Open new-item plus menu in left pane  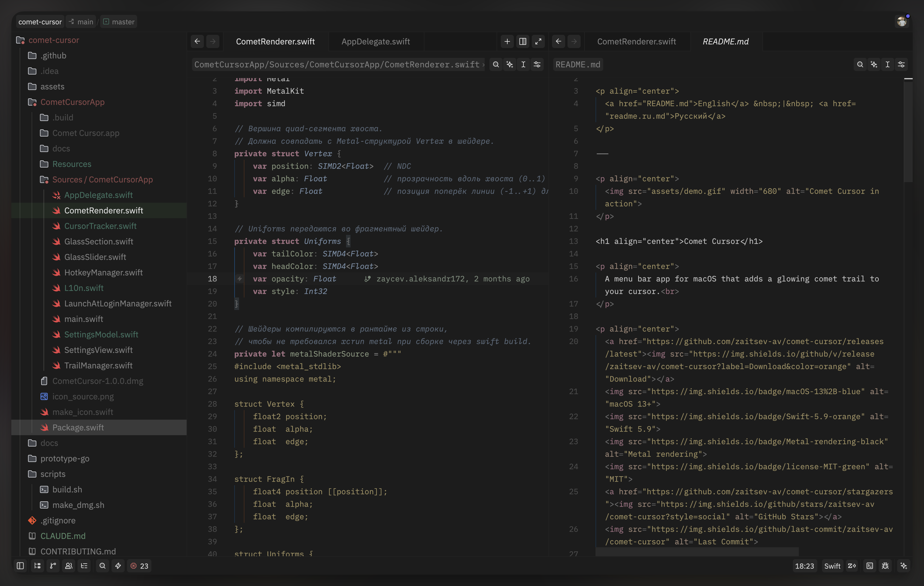pyautogui.click(x=507, y=41)
